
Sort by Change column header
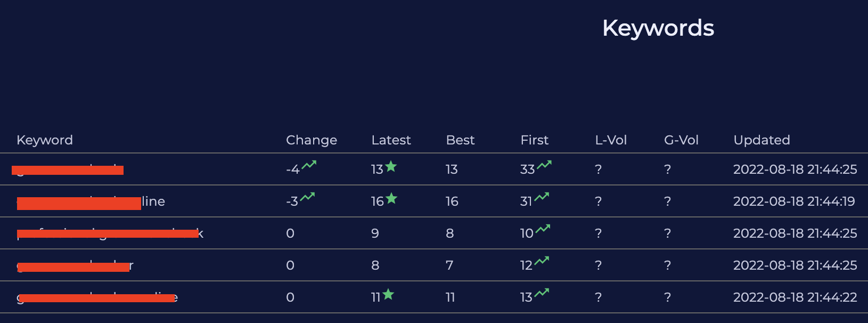click(312, 140)
